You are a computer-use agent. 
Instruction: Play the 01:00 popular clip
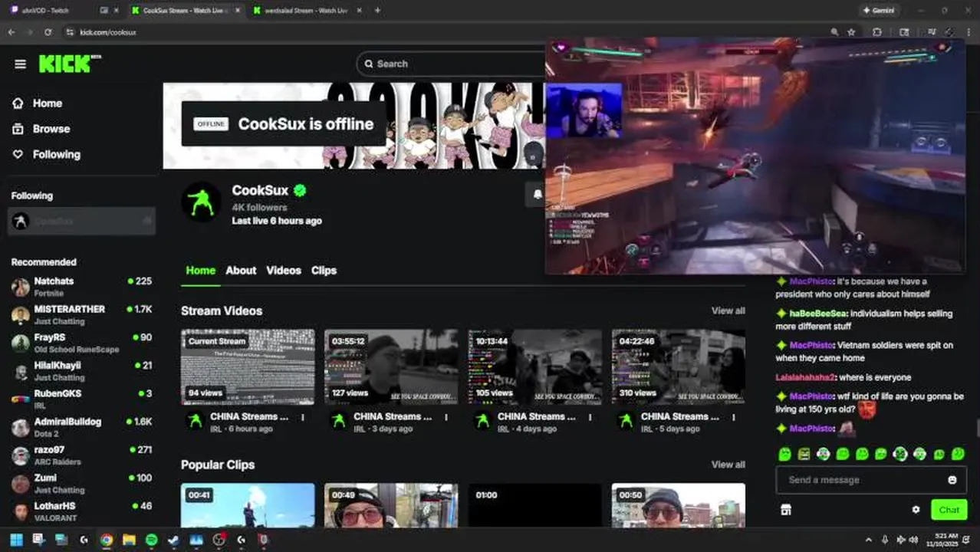[535, 505]
